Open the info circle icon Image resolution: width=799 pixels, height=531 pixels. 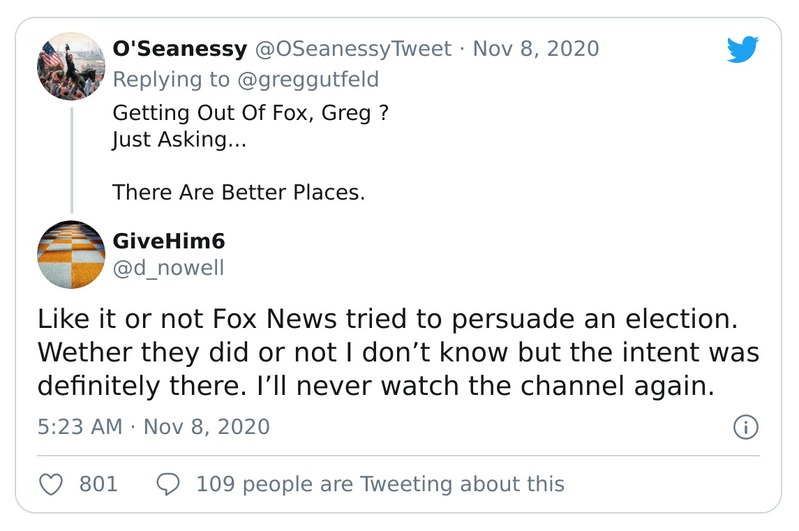[746, 428]
